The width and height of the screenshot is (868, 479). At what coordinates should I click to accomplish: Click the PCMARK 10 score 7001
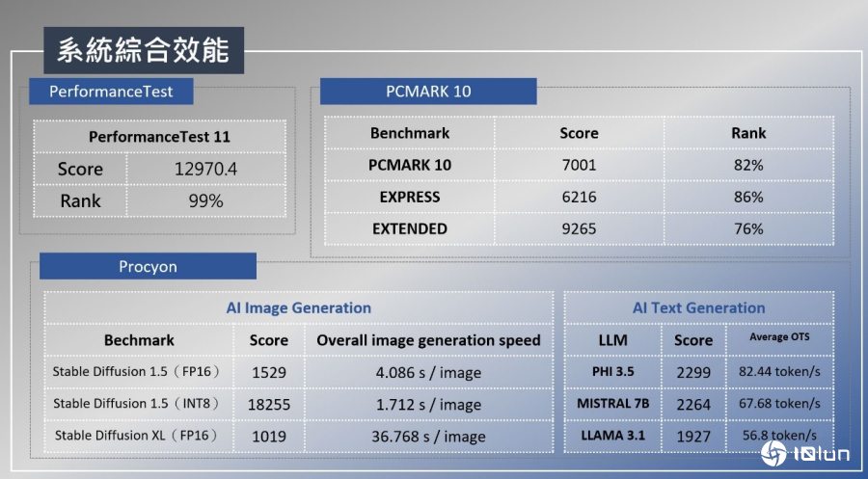coord(579,165)
